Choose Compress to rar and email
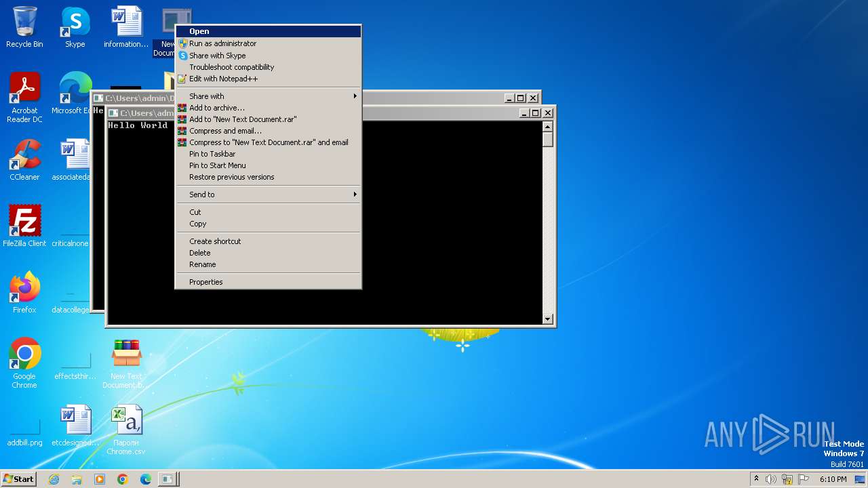 (x=268, y=142)
